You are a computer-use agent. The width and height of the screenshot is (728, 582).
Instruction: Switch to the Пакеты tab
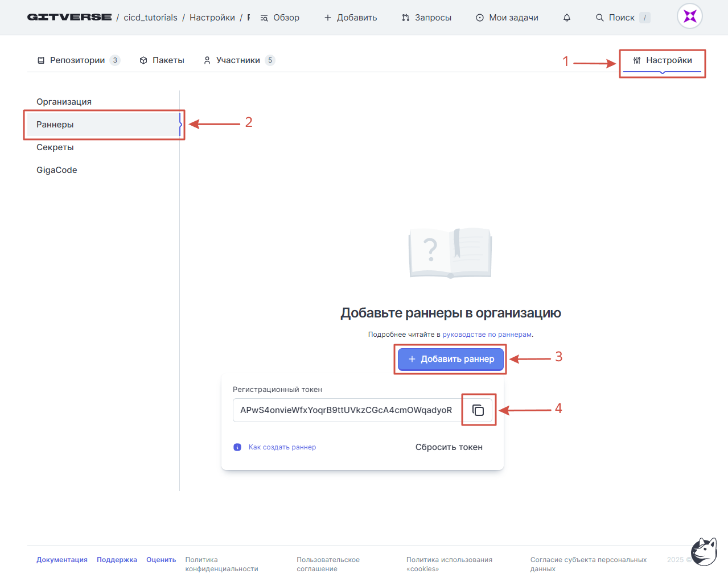162,60
